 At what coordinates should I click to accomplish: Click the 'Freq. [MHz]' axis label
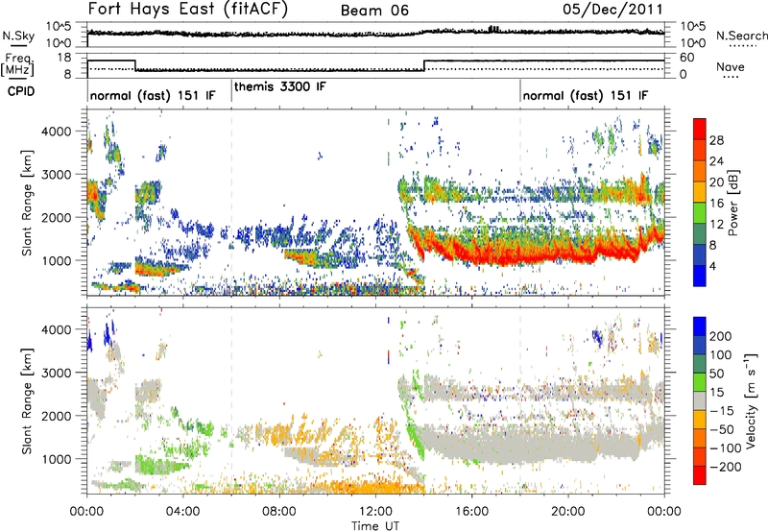pos(17,65)
